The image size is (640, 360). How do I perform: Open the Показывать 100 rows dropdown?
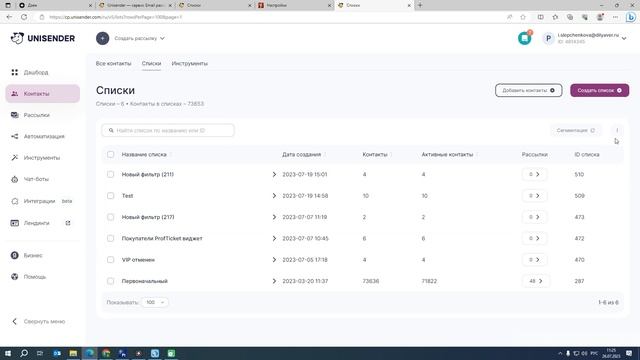[155, 302]
